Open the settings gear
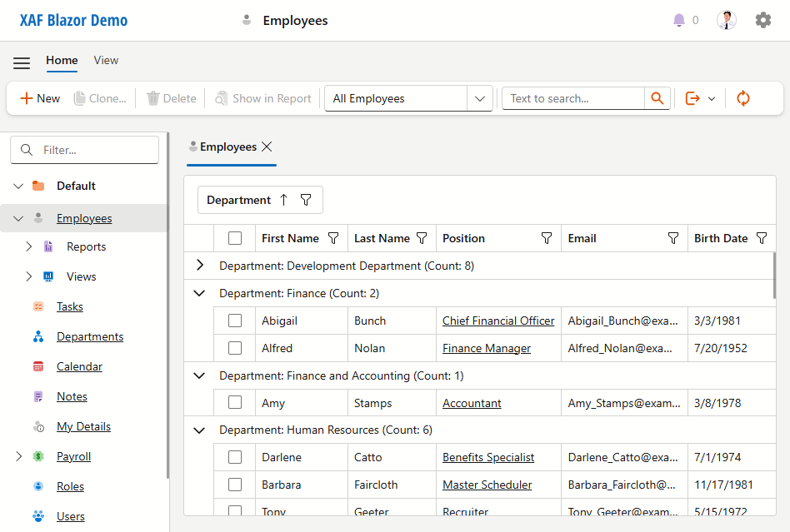This screenshot has height=532, width=790. pyautogui.click(x=762, y=20)
